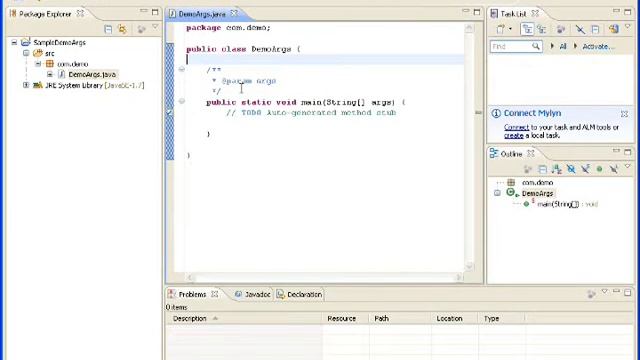This screenshot has width=640, height=360.
Task: Switch to the Problems tab
Action: 192,294
